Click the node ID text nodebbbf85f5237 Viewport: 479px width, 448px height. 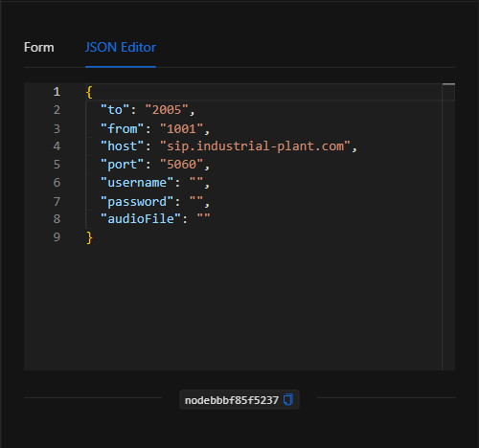click(x=232, y=400)
